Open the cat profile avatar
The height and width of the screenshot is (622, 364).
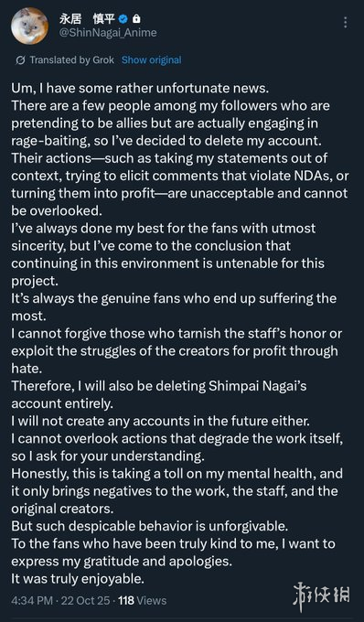[30, 26]
